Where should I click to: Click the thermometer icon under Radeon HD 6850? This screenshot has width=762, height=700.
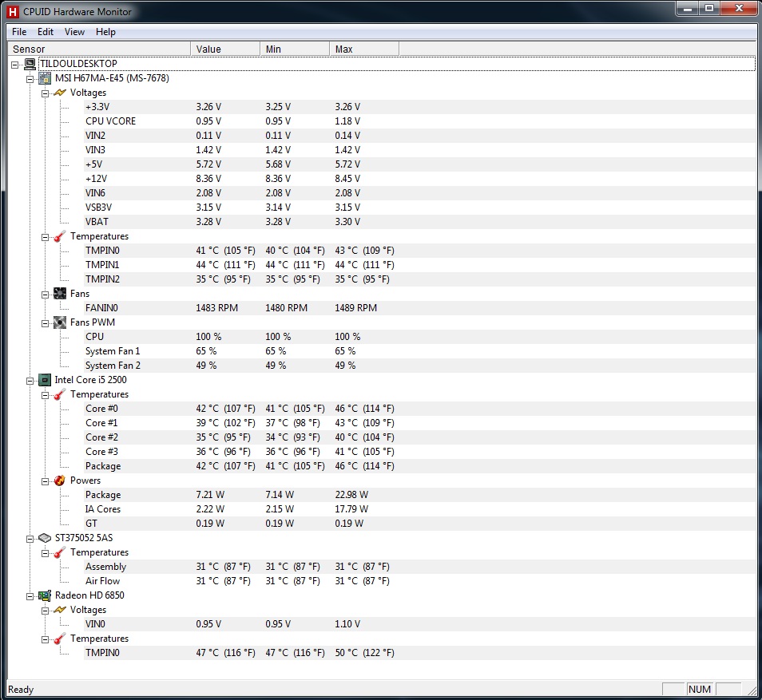[60, 639]
